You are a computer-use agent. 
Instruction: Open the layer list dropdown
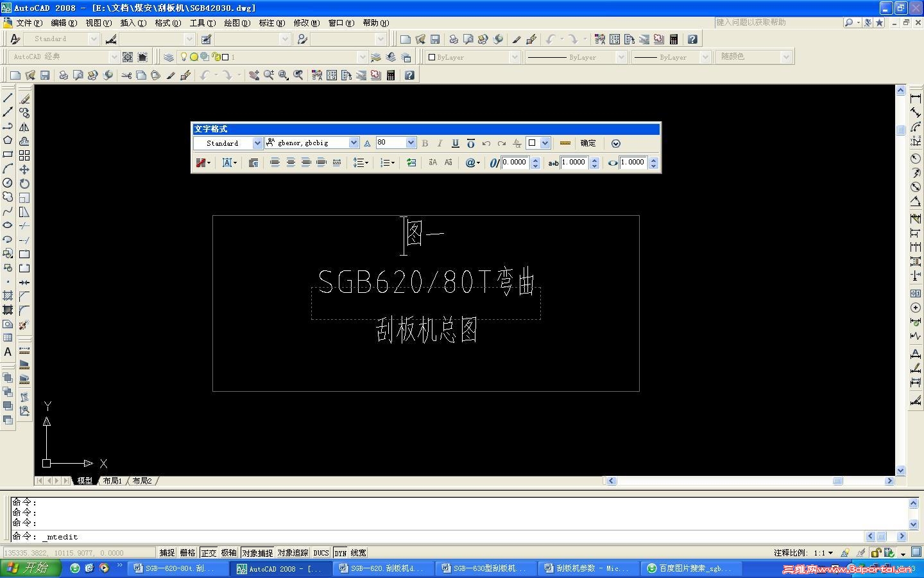[363, 57]
